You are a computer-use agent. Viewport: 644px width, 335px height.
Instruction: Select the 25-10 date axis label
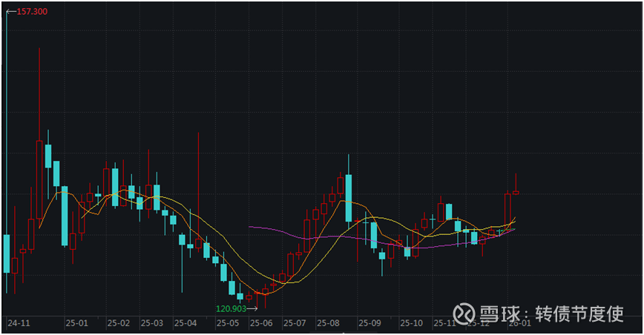412,323
